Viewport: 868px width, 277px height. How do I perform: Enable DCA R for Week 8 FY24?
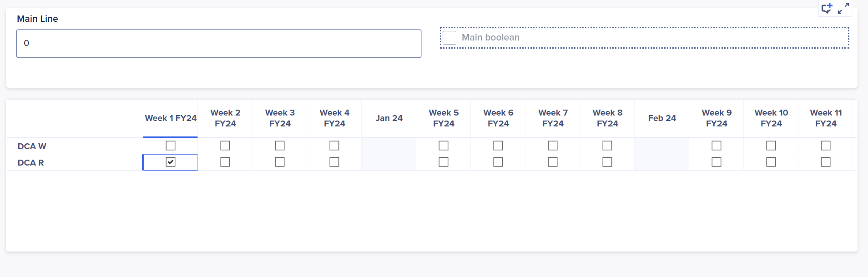tap(607, 162)
